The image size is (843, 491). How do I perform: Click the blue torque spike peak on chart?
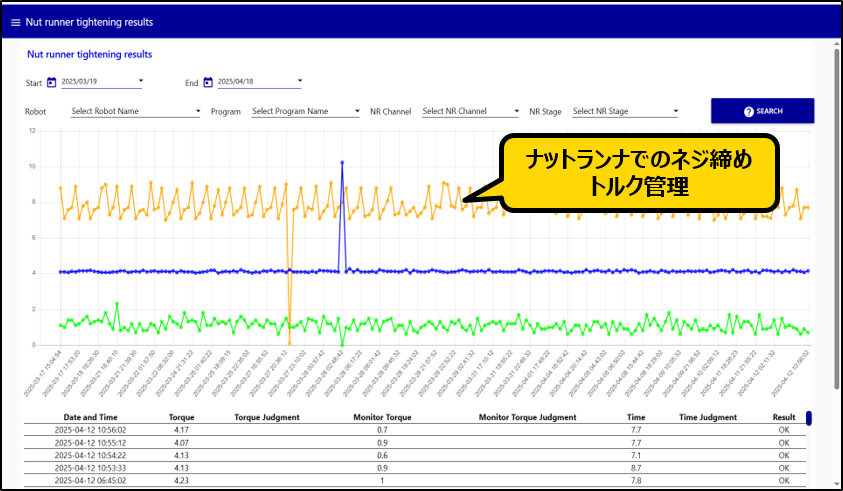[342, 162]
